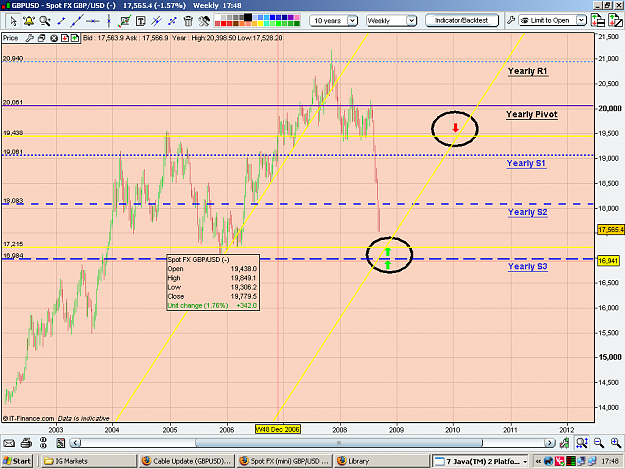Click the trash can delete tool
Viewport: 625px width, 469px height.
click(188, 21)
